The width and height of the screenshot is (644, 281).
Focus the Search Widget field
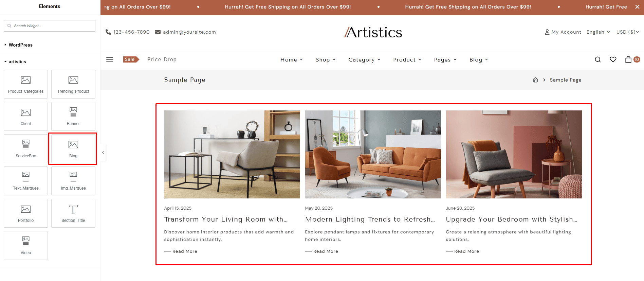[50, 26]
